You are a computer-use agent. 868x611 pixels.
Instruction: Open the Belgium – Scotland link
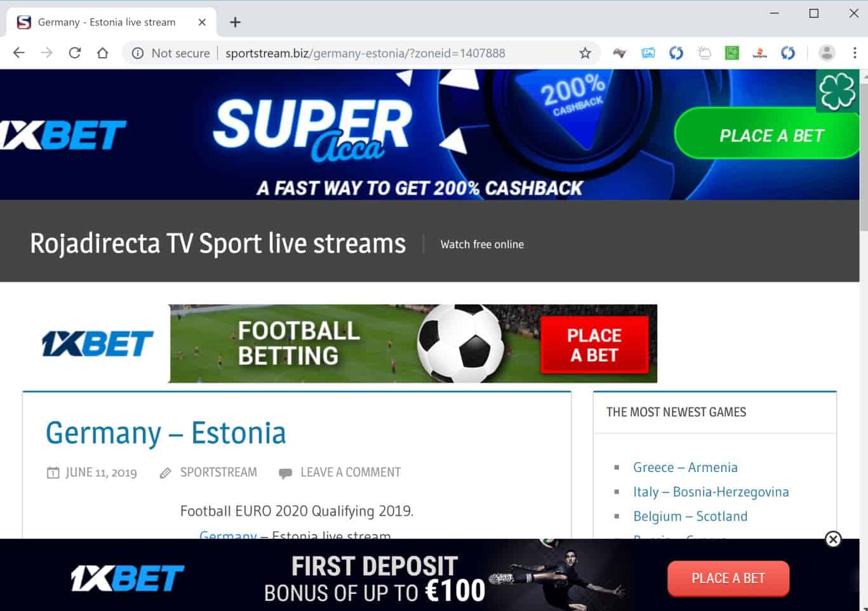tap(690, 516)
